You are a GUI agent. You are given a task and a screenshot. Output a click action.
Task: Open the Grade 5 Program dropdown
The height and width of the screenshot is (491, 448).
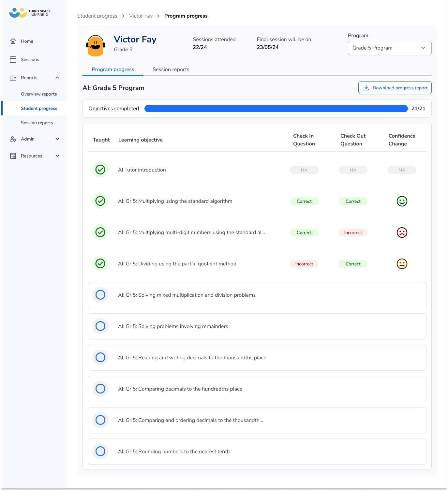click(x=389, y=48)
